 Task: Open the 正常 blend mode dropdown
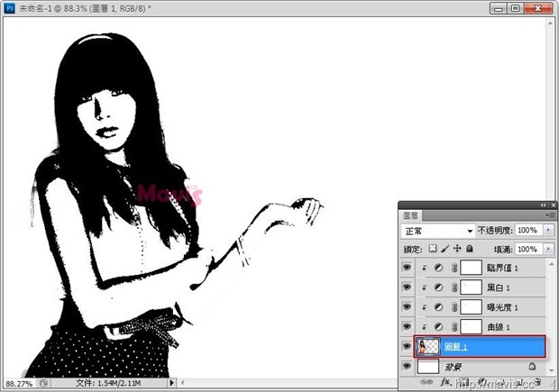tap(438, 231)
